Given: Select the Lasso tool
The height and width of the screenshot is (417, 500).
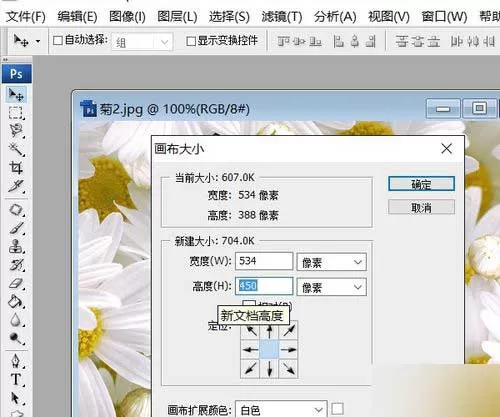Looking at the screenshot, I should (16, 131).
